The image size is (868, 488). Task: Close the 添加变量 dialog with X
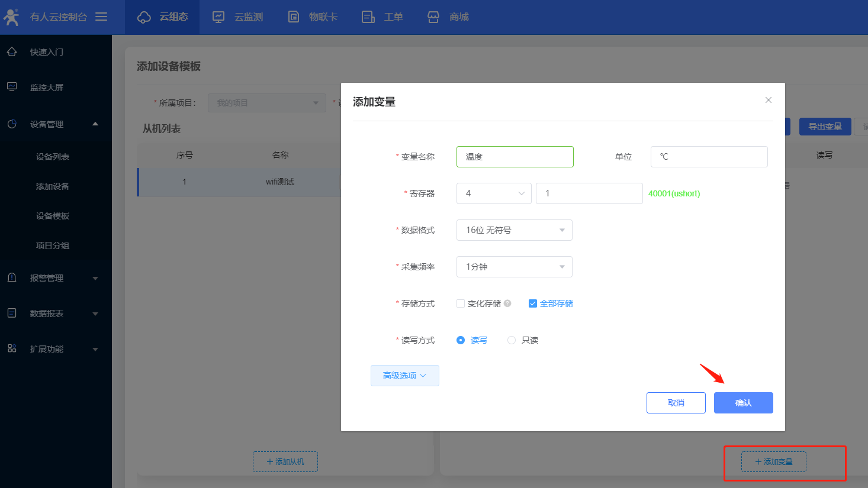point(768,100)
